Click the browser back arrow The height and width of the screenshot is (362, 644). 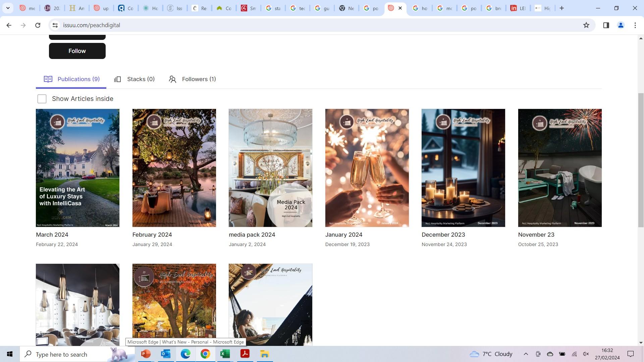click(x=9, y=25)
